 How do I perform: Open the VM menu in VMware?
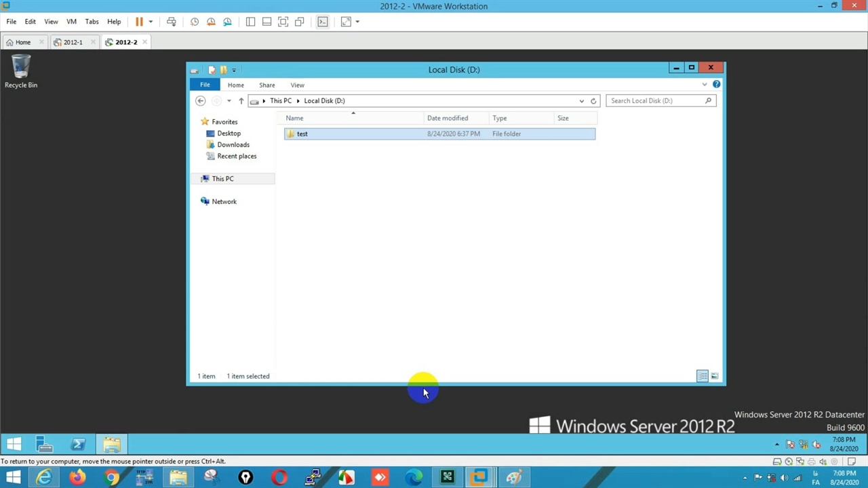coord(71,22)
